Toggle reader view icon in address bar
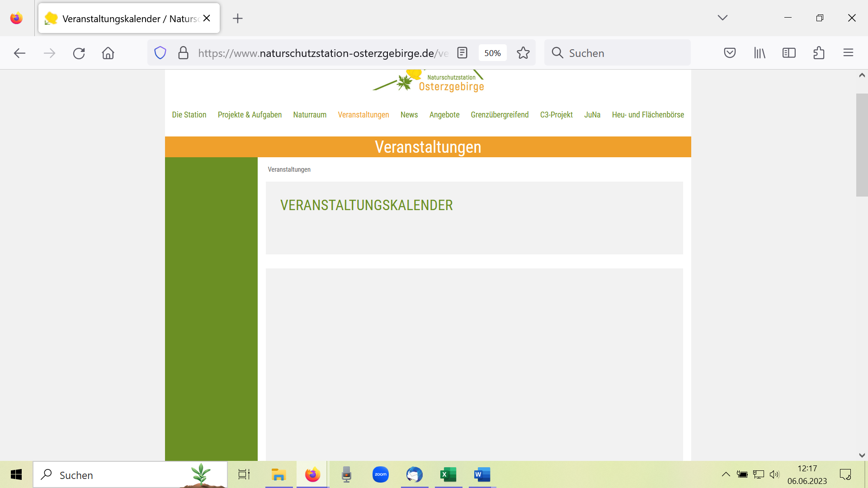 pyautogui.click(x=462, y=53)
